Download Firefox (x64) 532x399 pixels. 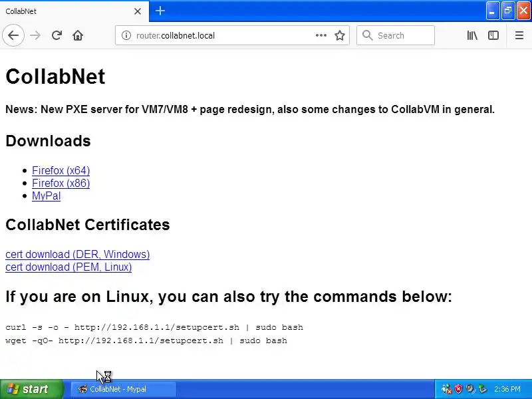tap(61, 170)
